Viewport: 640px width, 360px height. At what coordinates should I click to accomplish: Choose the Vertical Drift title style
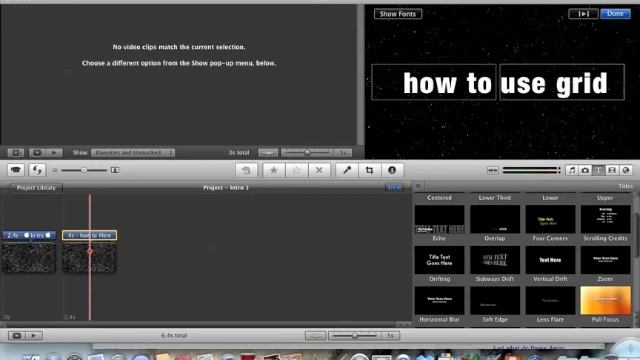pos(550,260)
